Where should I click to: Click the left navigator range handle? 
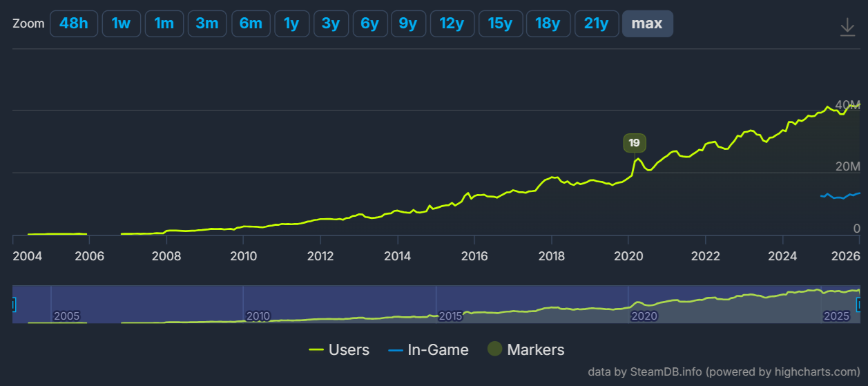[x=13, y=305]
